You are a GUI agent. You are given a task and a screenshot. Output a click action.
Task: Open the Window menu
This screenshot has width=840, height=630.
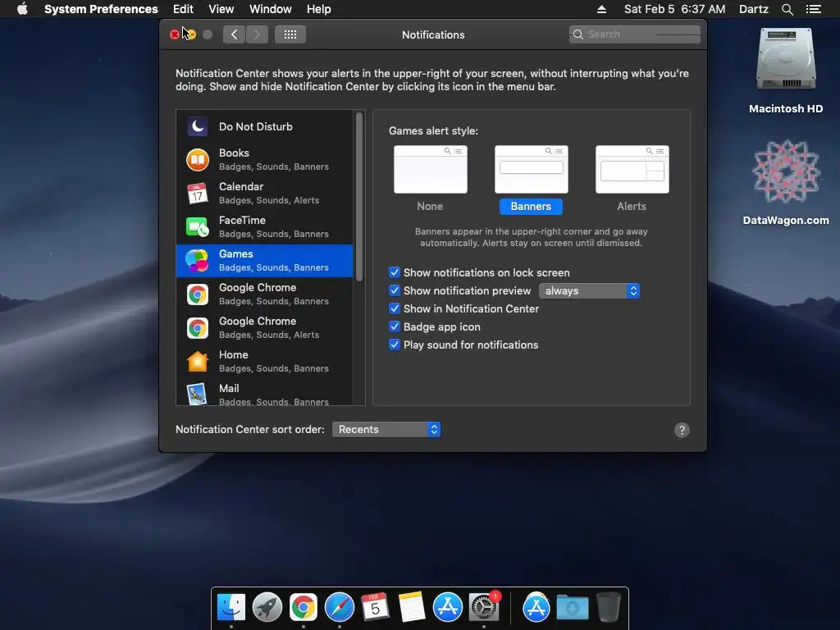[270, 9]
